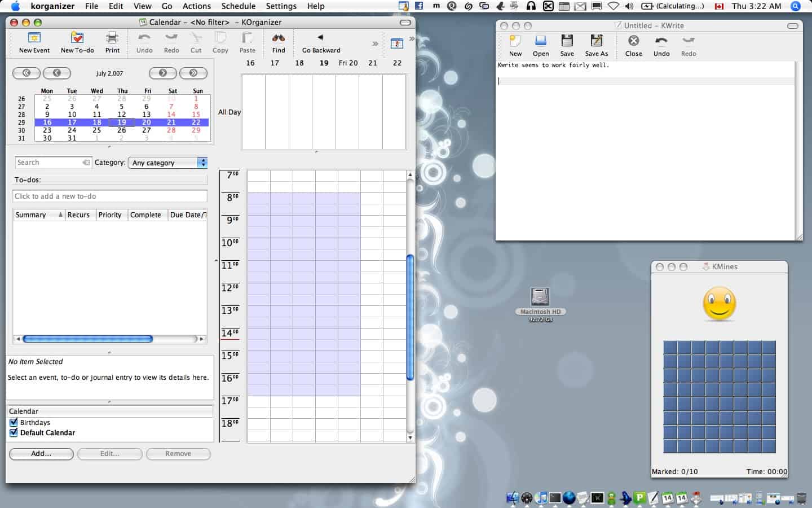Click the KMines smiley face
Image resolution: width=812 pixels, height=508 pixels.
tap(720, 304)
